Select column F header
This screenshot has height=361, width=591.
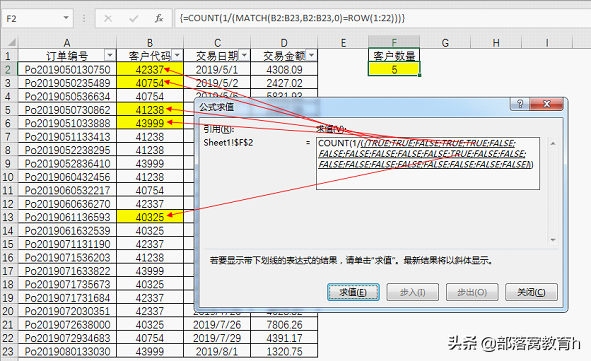click(394, 43)
